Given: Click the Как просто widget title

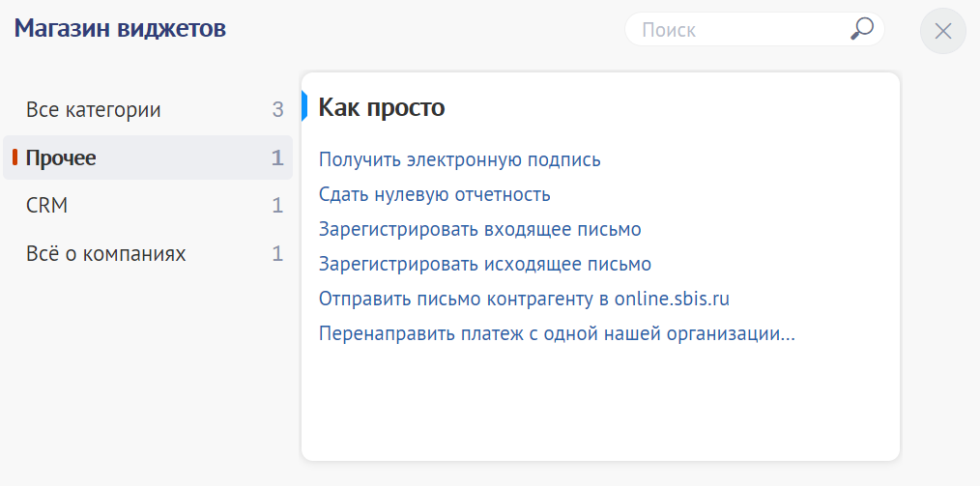Looking at the screenshot, I should point(382,107).
